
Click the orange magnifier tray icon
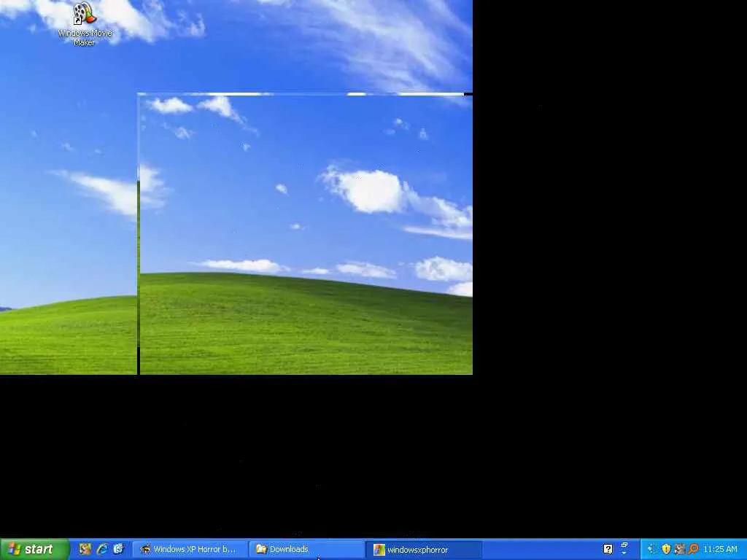(693, 549)
